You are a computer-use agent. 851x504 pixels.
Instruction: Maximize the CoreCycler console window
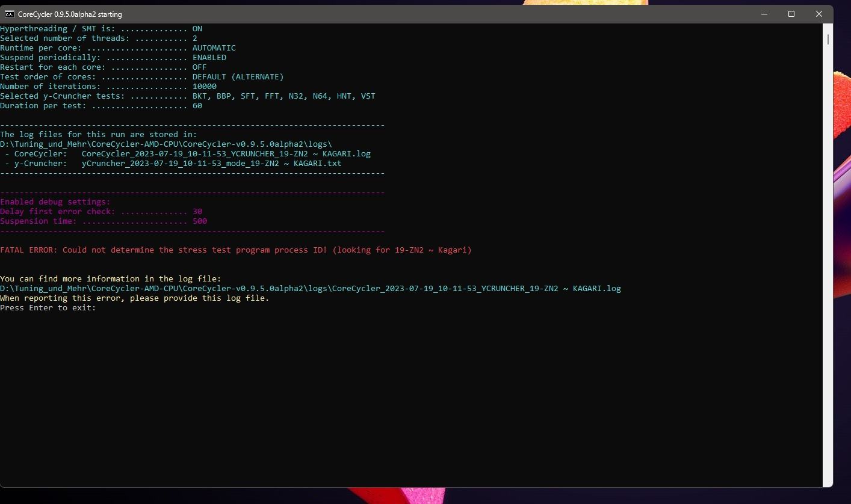(791, 14)
